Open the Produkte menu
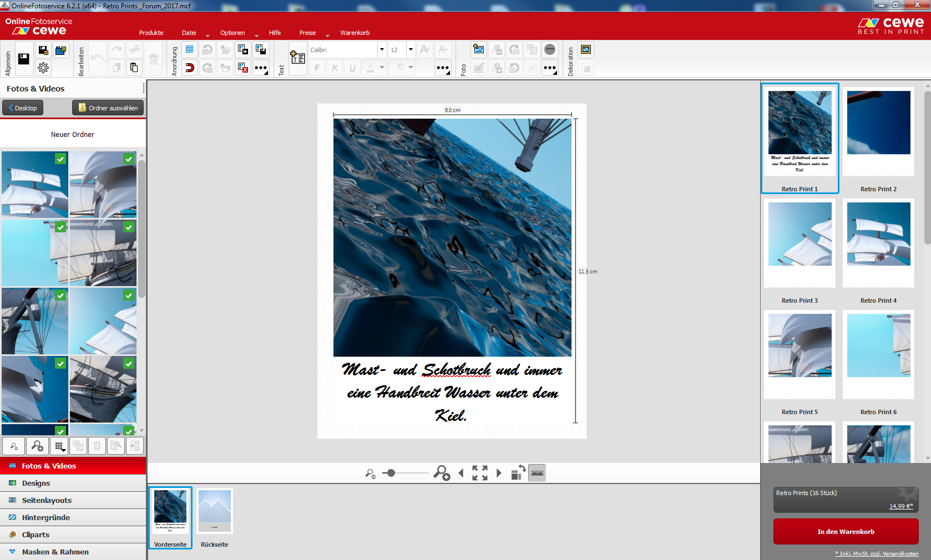The height and width of the screenshot is (560, 931). pos(151,33)
